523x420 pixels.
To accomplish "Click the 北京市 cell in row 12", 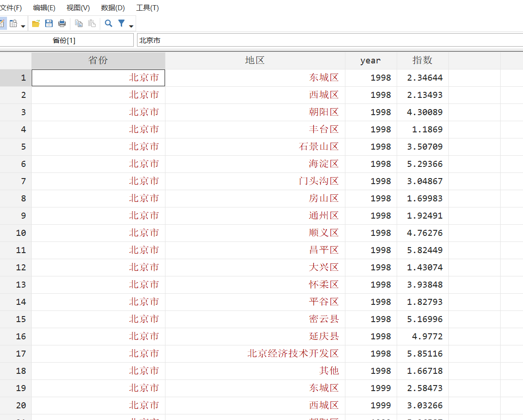I will (x=98, y=267).
